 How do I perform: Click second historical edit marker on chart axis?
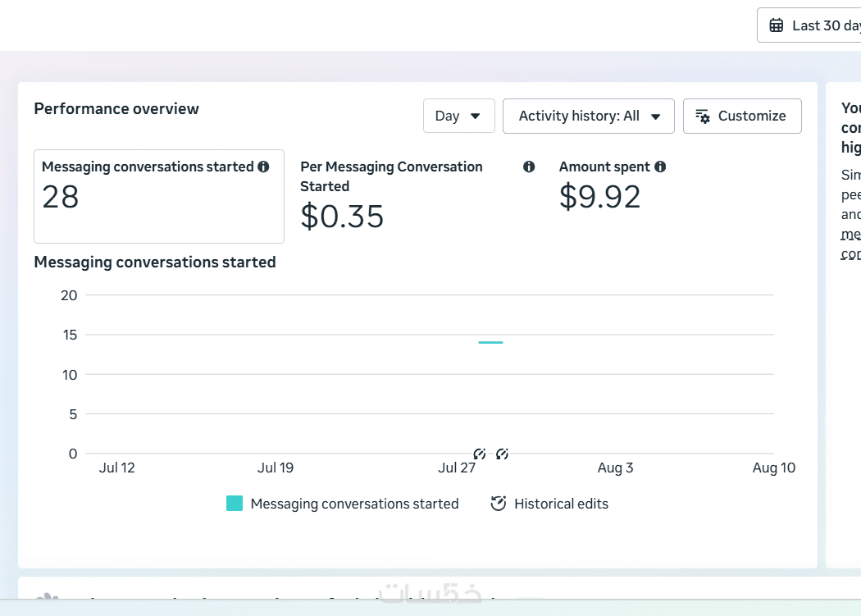(x=502, y=454)
